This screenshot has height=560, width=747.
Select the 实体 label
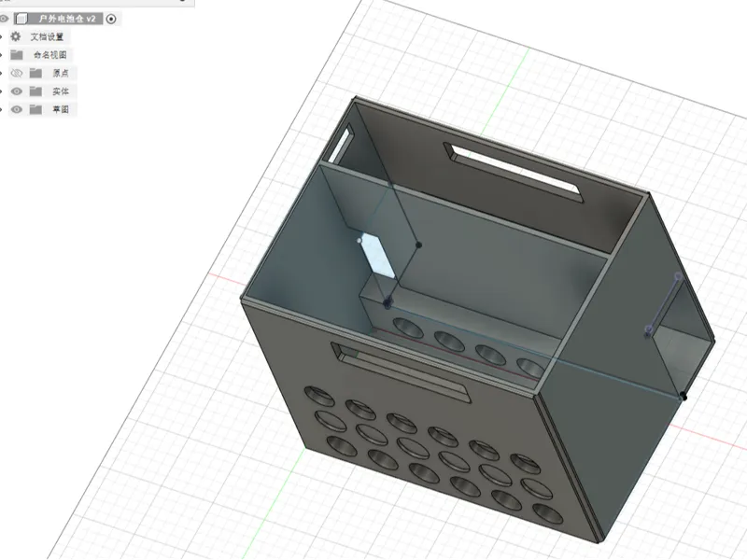pos(61,91)
